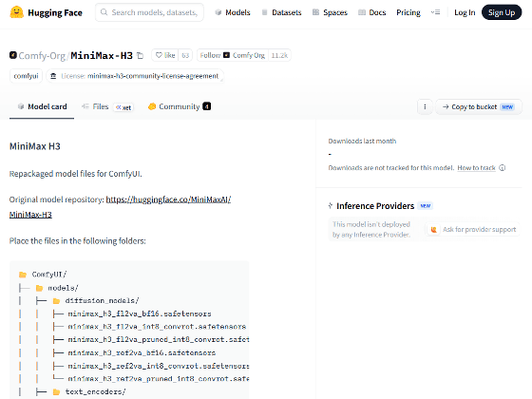Select minimax_h3_fl2va_pruned_int8_convrot file name
This screenshot has width=532, height=399.
coord(159,340)
